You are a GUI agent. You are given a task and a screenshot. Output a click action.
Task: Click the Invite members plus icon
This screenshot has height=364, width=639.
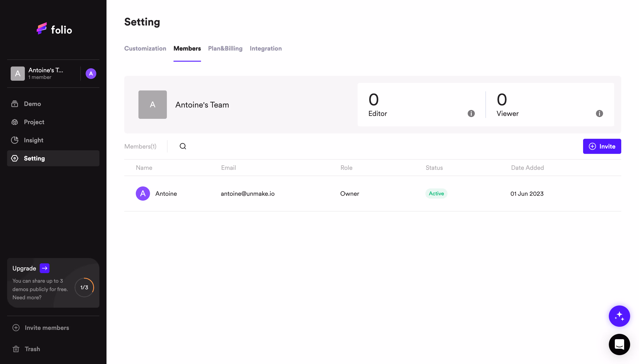[16, 328]
